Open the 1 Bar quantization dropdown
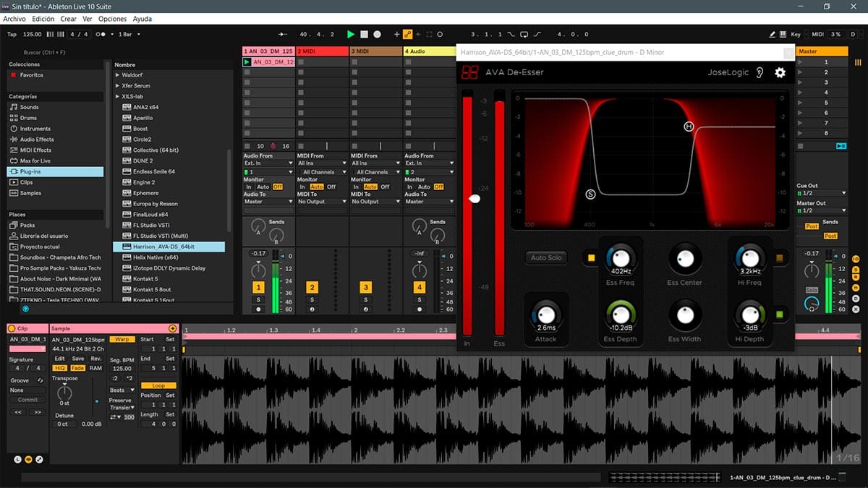The height and width of the screenshot is (488, 868). tap(129, 34)
